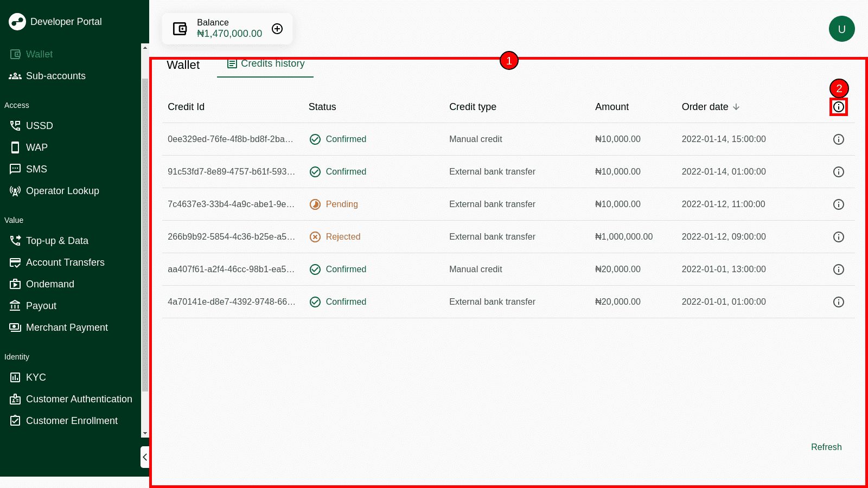868x488 pixels.
Task: Open the KYC identity page
Action: tap(36, 377)
